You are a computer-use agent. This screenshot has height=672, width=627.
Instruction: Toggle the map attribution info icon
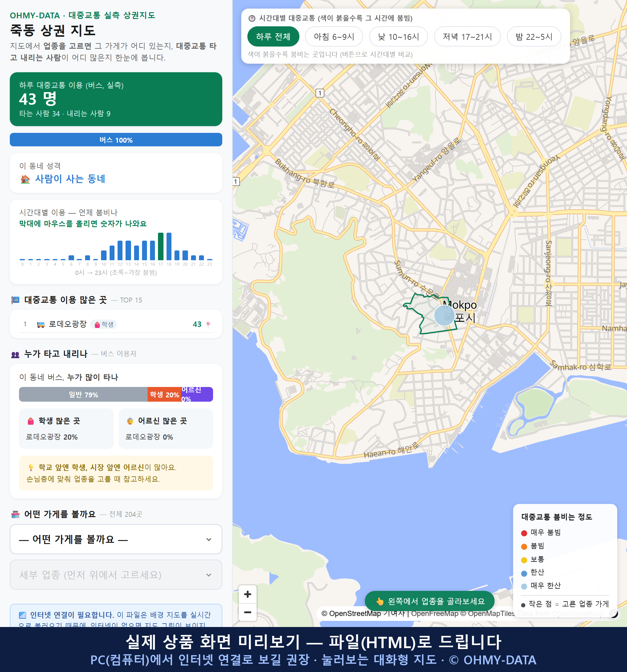613,614
